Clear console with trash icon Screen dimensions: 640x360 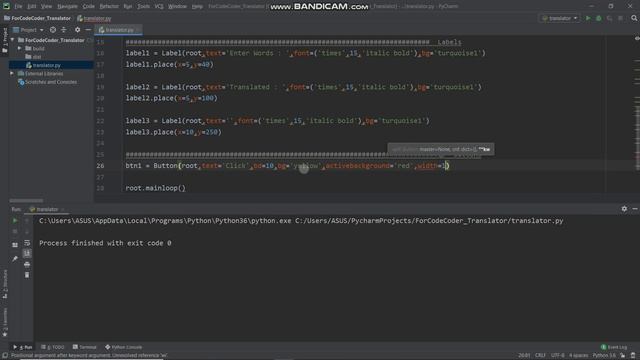(x=27, y=275)
